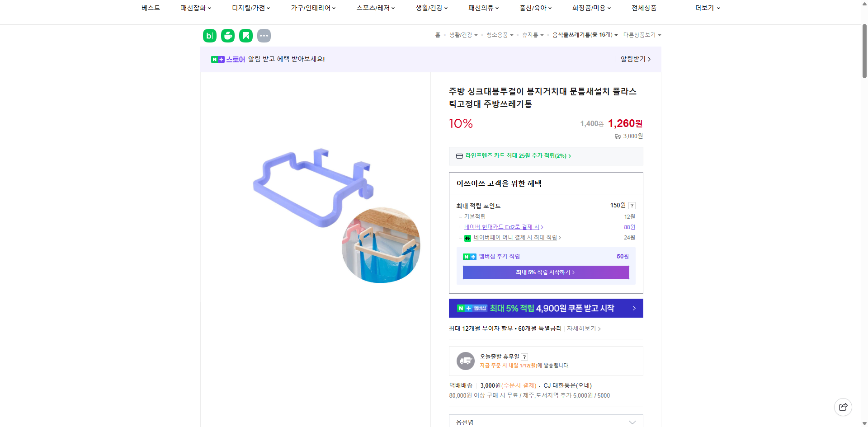This screenshot has width=868, height=427.
Task: Click the green cafe share icon
Action: pos(227,35)
